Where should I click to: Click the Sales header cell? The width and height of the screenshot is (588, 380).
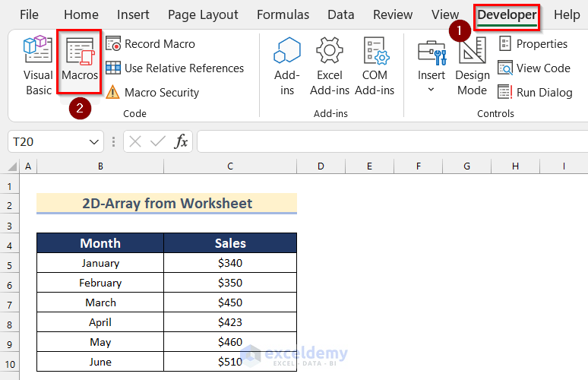point(230,243)
